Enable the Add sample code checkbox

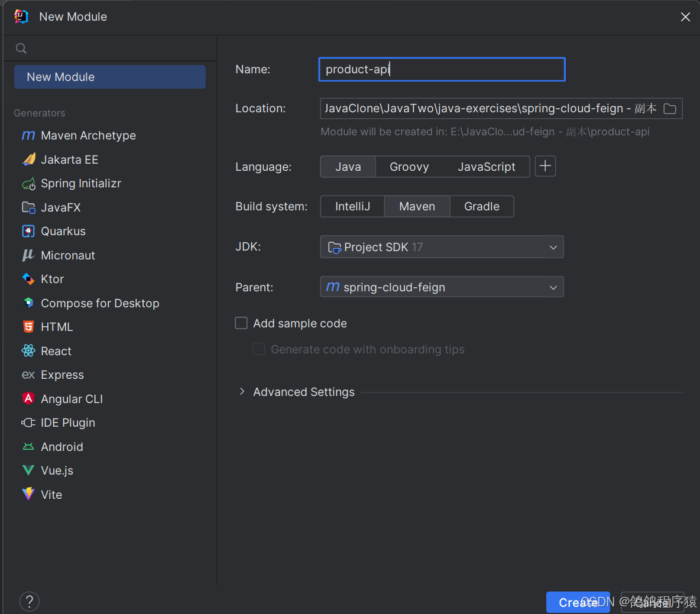(x=241, y=323)
